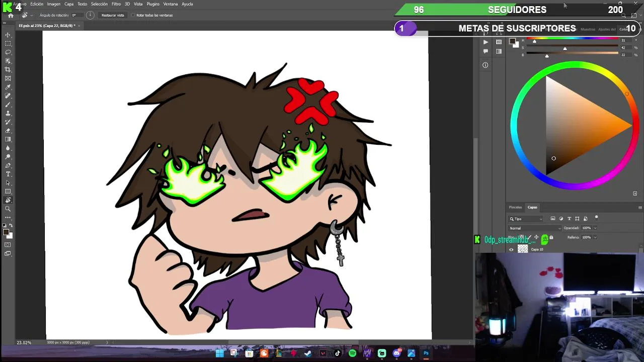Select the Brush tool

click(8, 105)
